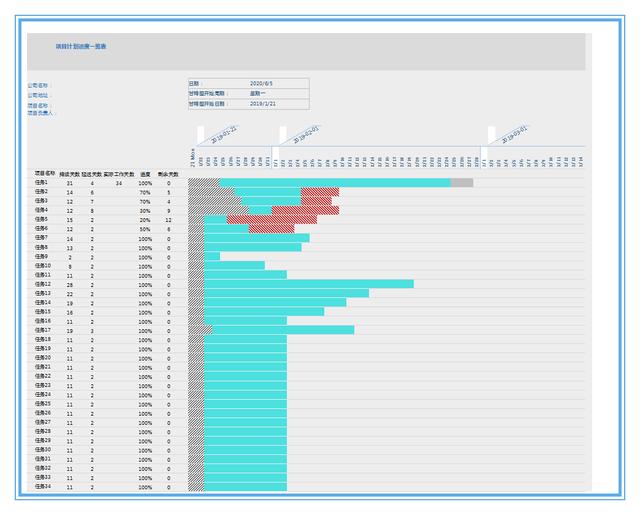Select the 任务34 row name cell
This screenshot has height=515, width=640.
(43, 486)
